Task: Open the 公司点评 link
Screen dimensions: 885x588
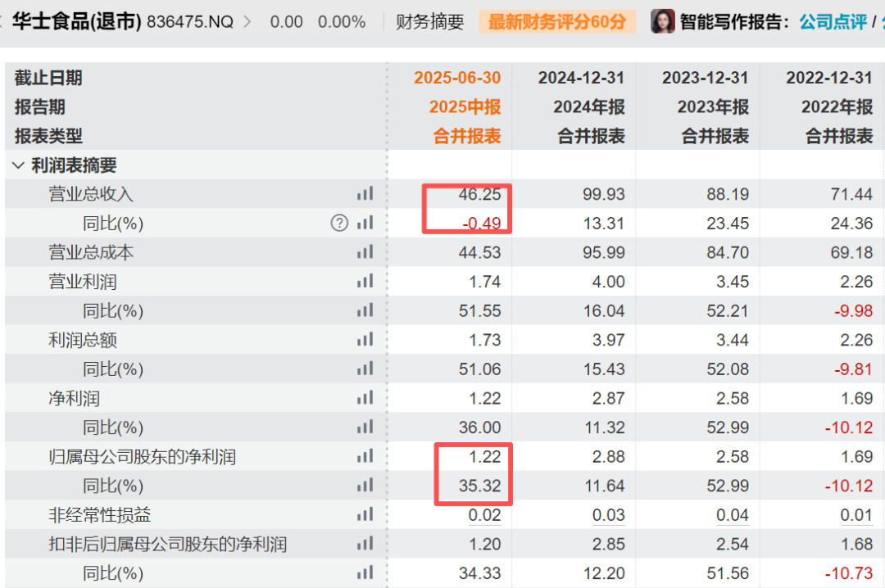Action: (833, 20)
